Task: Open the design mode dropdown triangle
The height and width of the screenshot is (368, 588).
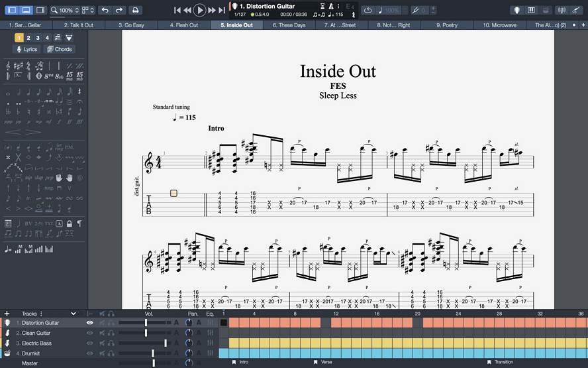Action: (x=69, y=38)
